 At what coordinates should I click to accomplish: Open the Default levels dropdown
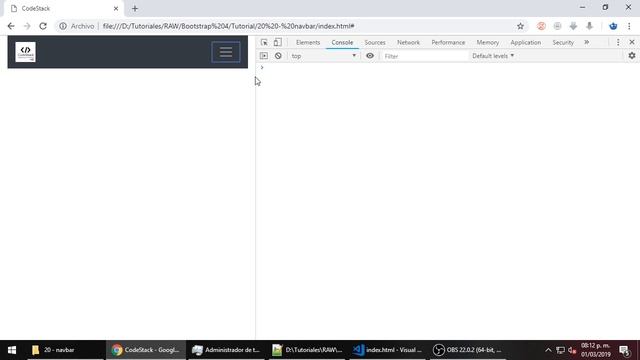[x=493, y=56]
